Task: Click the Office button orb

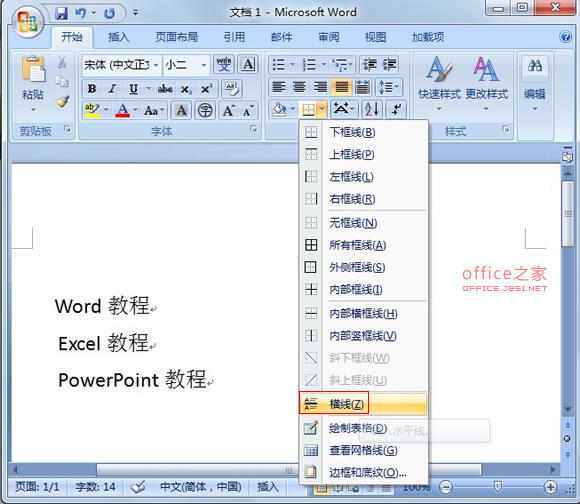Action: [x=27, y=21]
